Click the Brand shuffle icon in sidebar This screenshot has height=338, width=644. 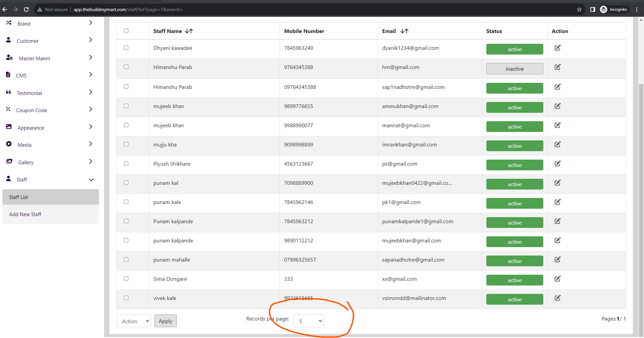[9, 23]
